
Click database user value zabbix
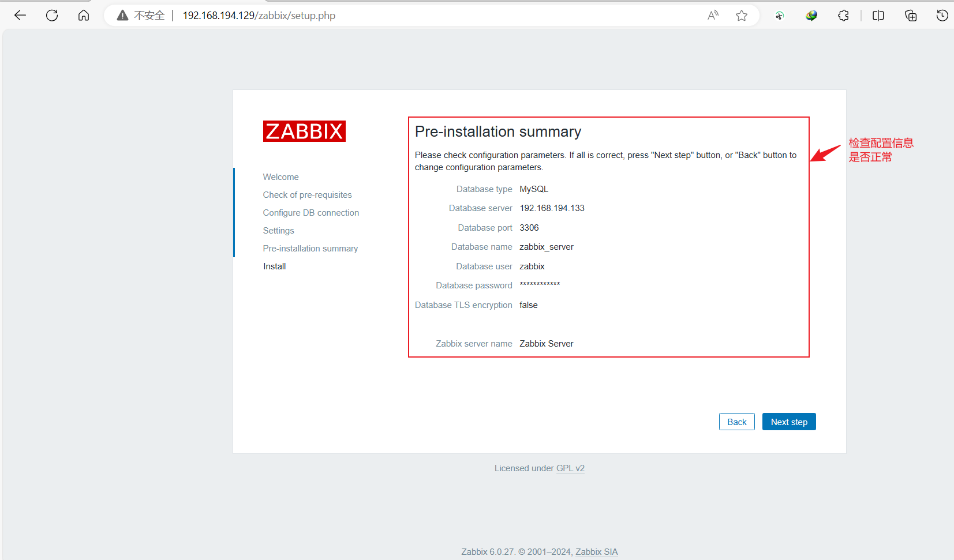(532, 266)
